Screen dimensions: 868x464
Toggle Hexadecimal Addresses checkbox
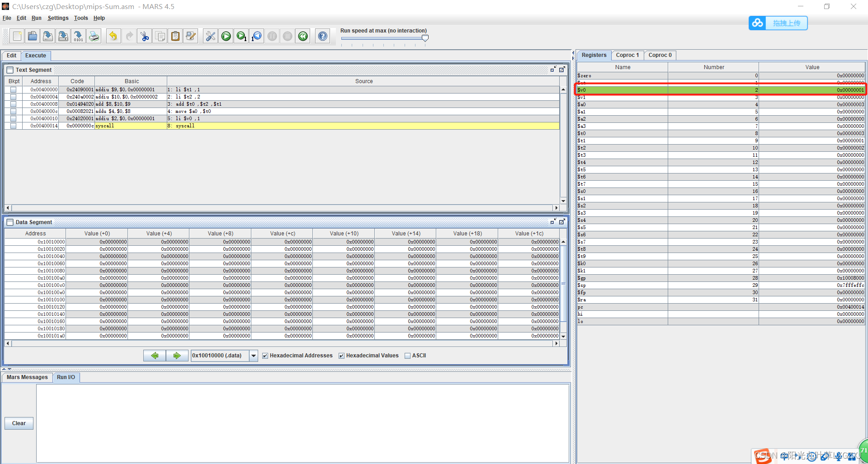(x=265, y=356)
